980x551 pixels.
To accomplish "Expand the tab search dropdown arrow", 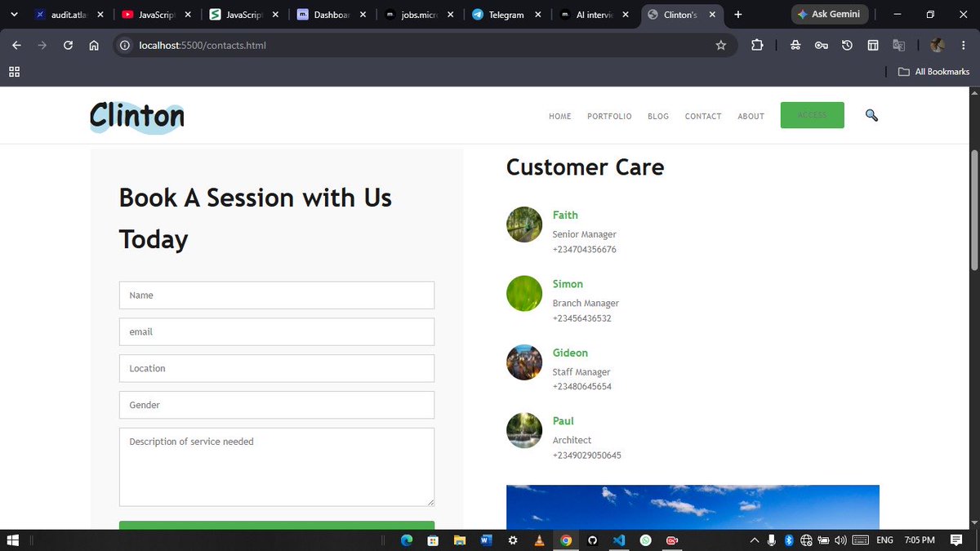I will [x=14, y=15].
